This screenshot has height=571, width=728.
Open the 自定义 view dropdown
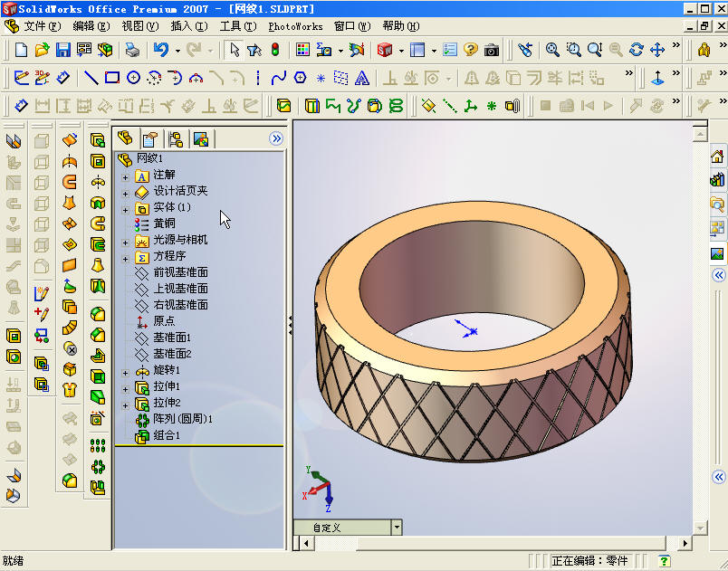(397, 528)
